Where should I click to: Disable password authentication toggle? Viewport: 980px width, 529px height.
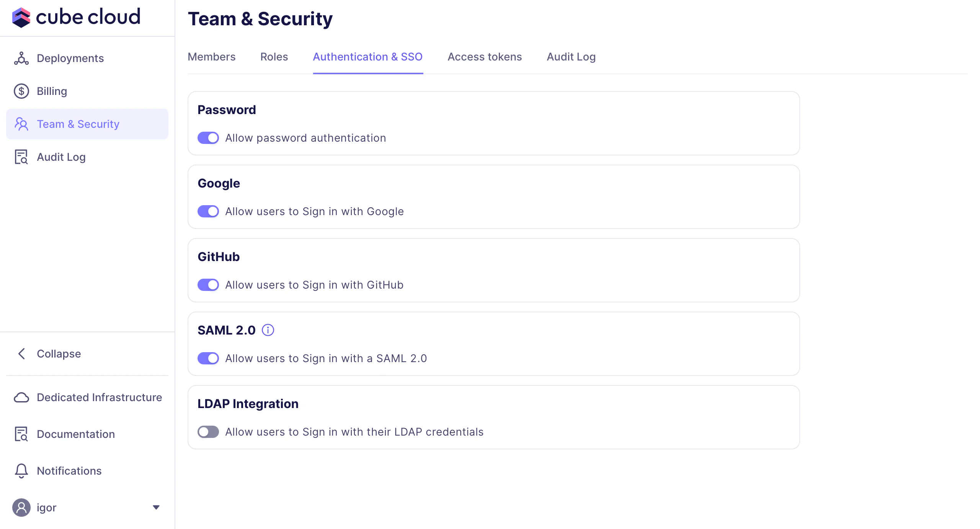(x=208, y=138)
